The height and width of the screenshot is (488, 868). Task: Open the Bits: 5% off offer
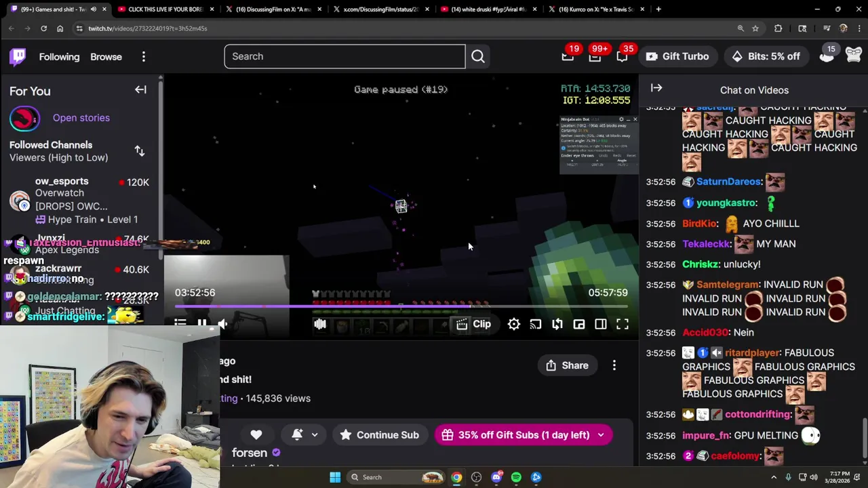(766, 56)
